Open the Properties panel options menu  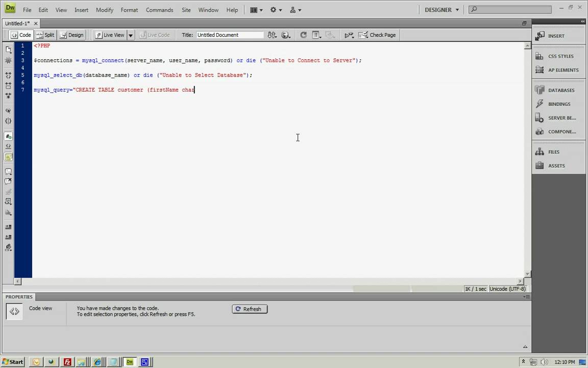(527, 296)
